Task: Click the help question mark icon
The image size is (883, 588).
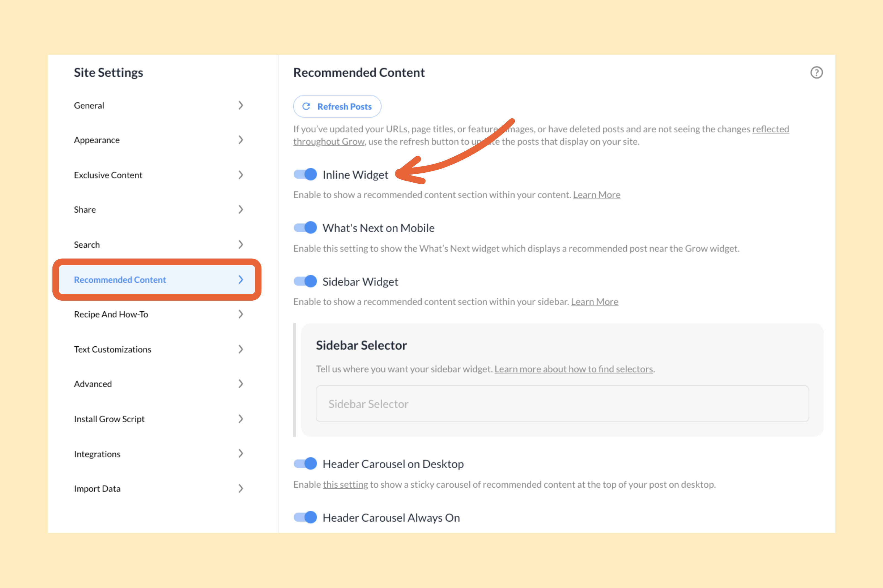Action: [x=817, y=72]
